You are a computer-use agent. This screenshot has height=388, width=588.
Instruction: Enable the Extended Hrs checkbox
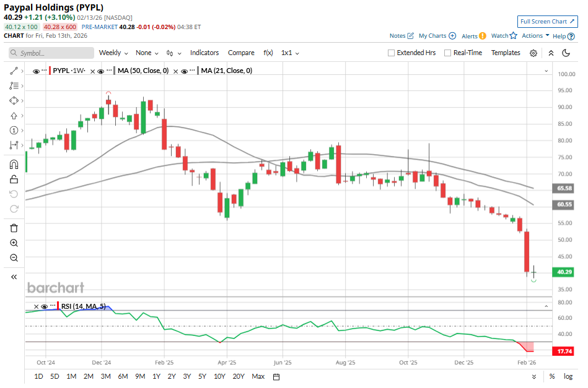point(391,53)
